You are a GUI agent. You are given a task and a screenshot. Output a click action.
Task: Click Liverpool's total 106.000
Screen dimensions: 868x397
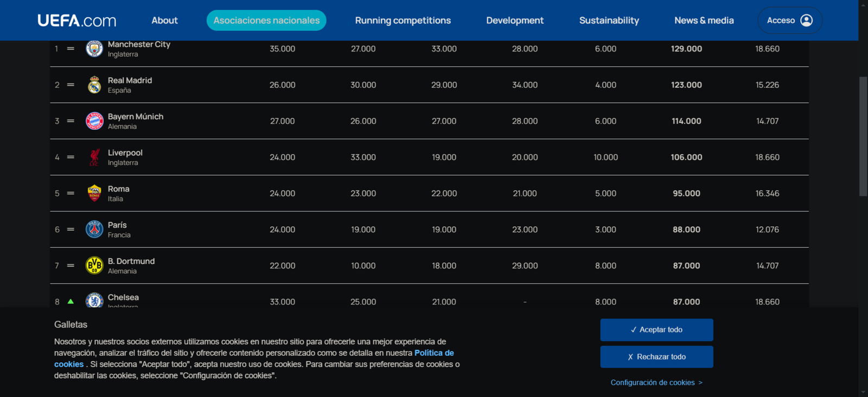coord(686,157)
